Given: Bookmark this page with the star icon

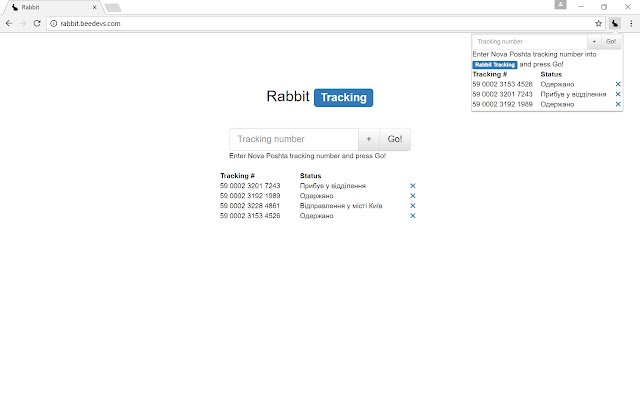Looking at the screenshot, I should (598, 23).
